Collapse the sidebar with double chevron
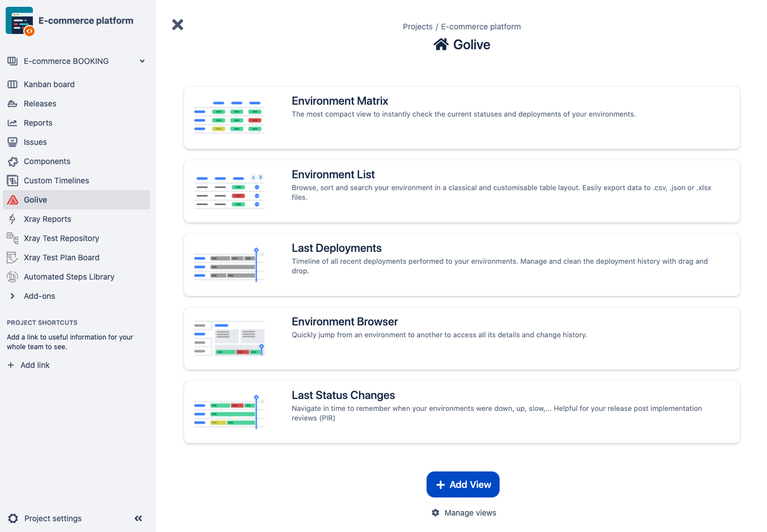767x532 pixels. pos(138,518)
